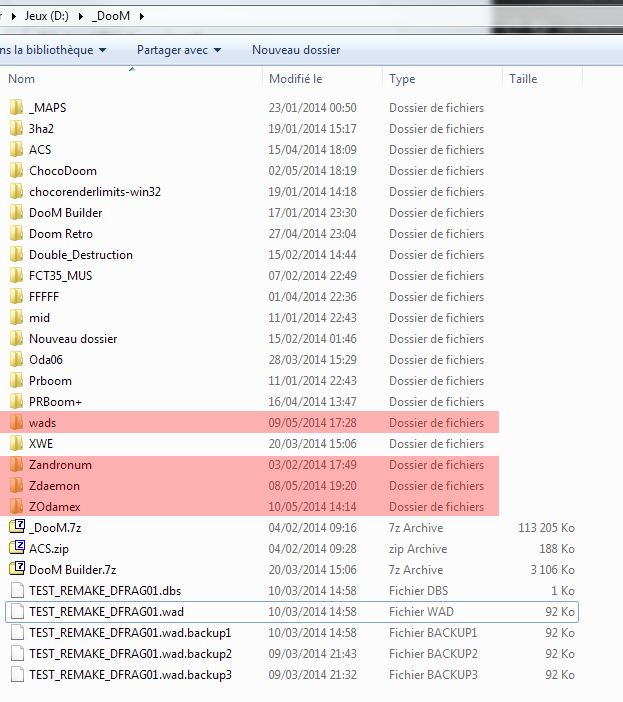This screenshot has width=623, height=702.
Task: Click the Zdaemon folder icon
Action: point(17,486)
